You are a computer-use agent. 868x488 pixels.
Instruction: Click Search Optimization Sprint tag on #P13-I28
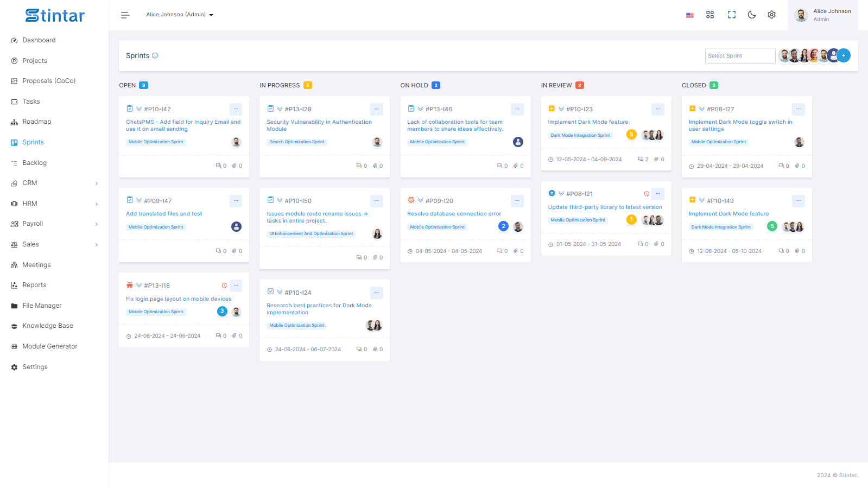point(297,142)
